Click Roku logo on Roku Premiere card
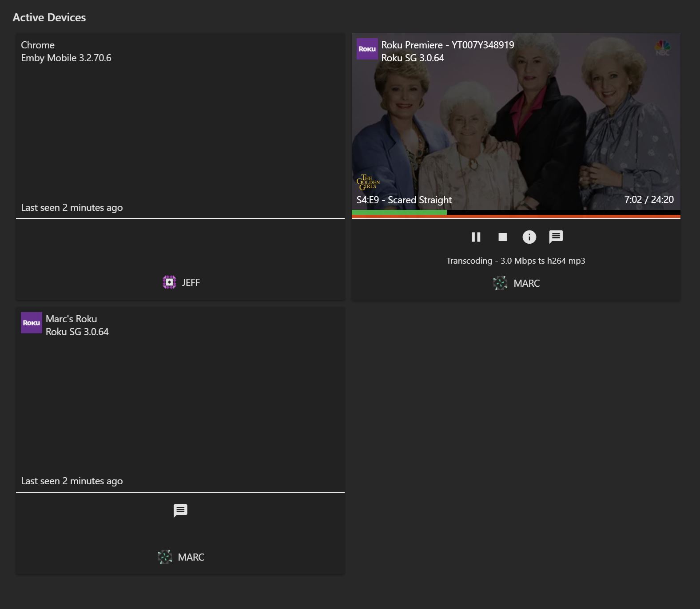The width and height of the screenshot is (700, 609). pyautogui.click(x=367, y=49)
